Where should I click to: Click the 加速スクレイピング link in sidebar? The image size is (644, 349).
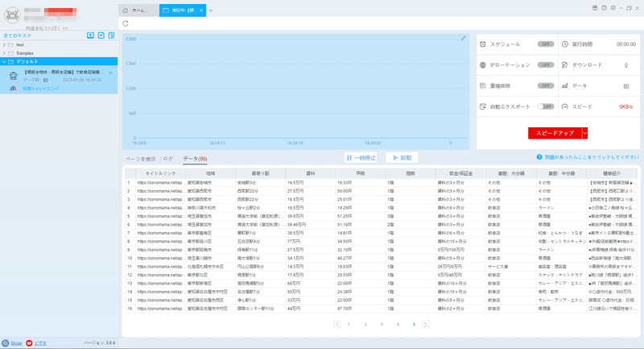click(41, 89)
